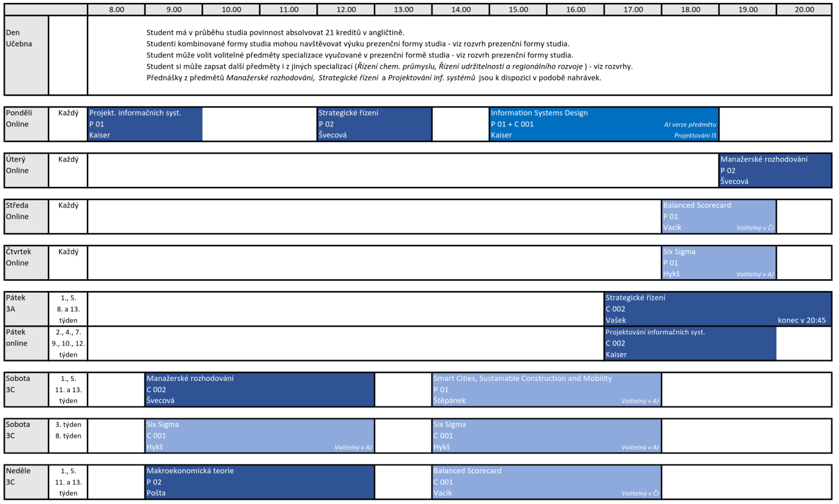Open Information Systems Design block

(604, 124)
